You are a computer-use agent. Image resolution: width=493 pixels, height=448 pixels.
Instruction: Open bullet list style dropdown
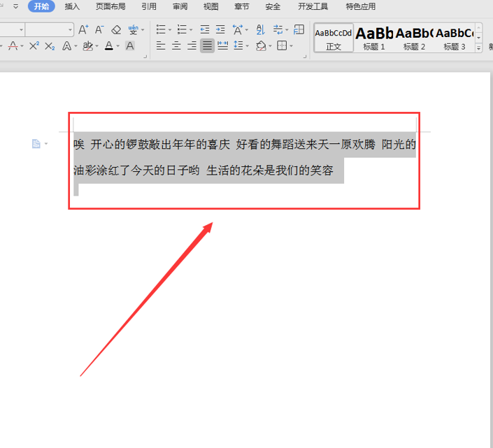tap(170, 30)
